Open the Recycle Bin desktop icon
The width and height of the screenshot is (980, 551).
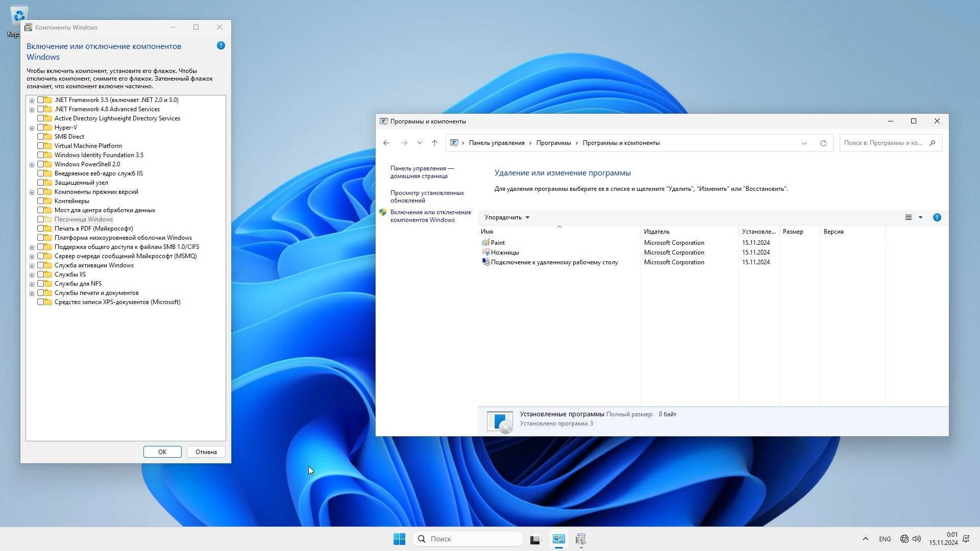click(x=18, y=17)
